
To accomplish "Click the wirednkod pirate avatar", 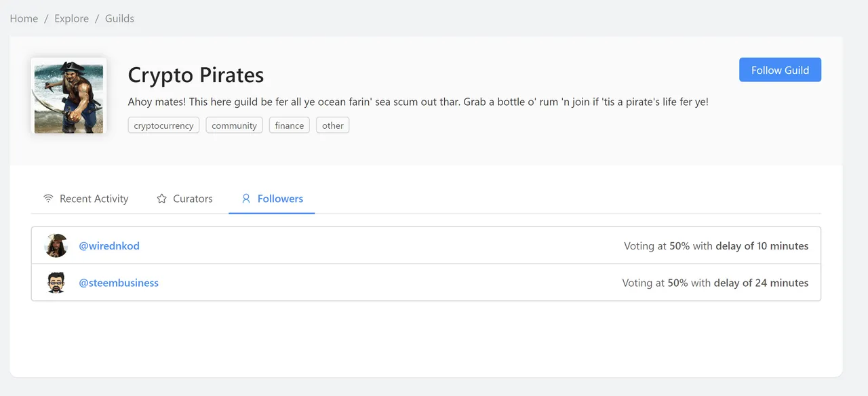I will [x=56, y=245].
